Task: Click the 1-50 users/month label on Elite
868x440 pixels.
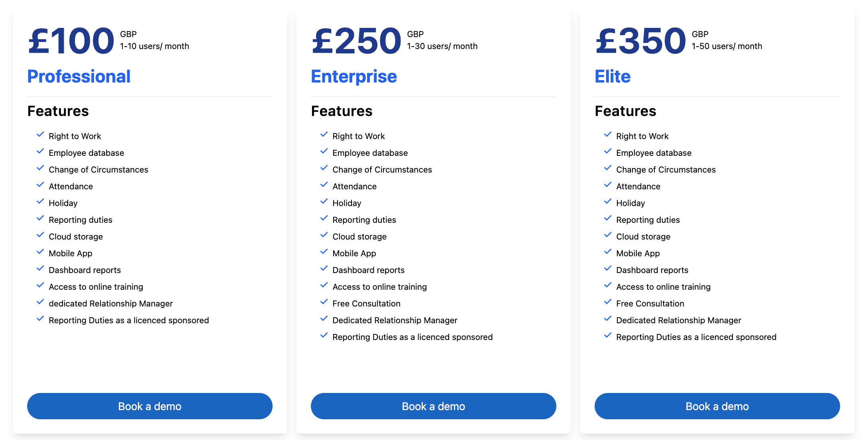Action: [x=726, y=46]
